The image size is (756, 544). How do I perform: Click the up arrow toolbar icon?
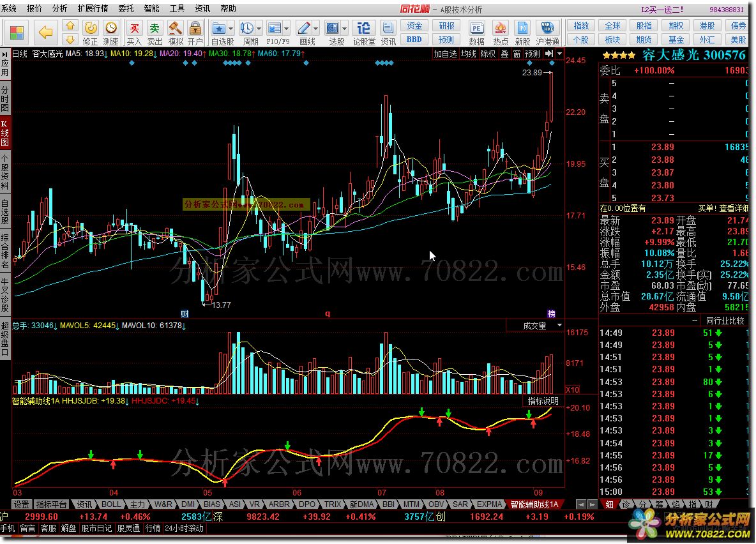tap(70, 26)
